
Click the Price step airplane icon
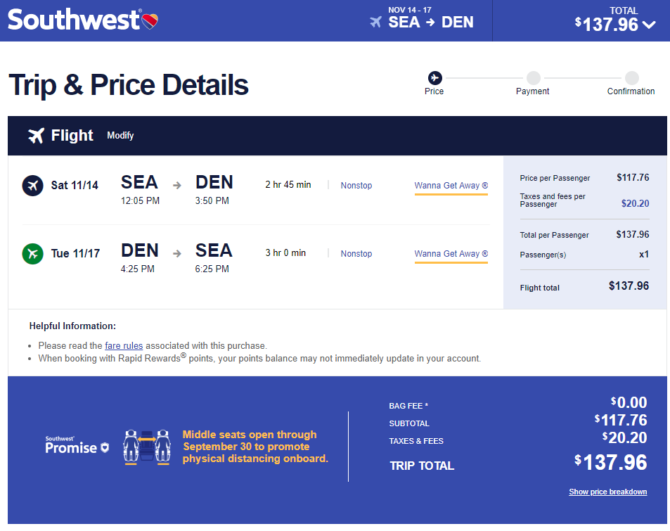[435, 78]
